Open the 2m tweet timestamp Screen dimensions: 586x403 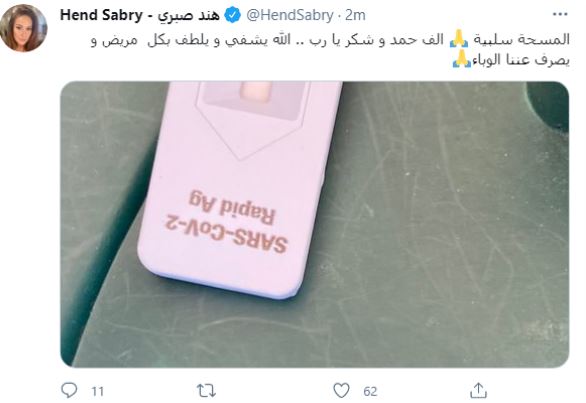point(355,15)
